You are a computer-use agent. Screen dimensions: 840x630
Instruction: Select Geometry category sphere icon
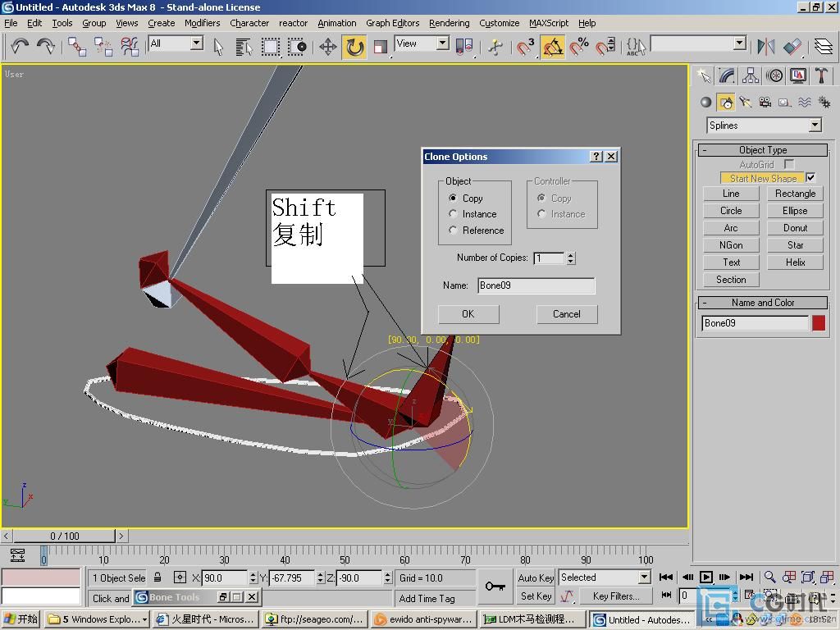click(x=706, y=102)
